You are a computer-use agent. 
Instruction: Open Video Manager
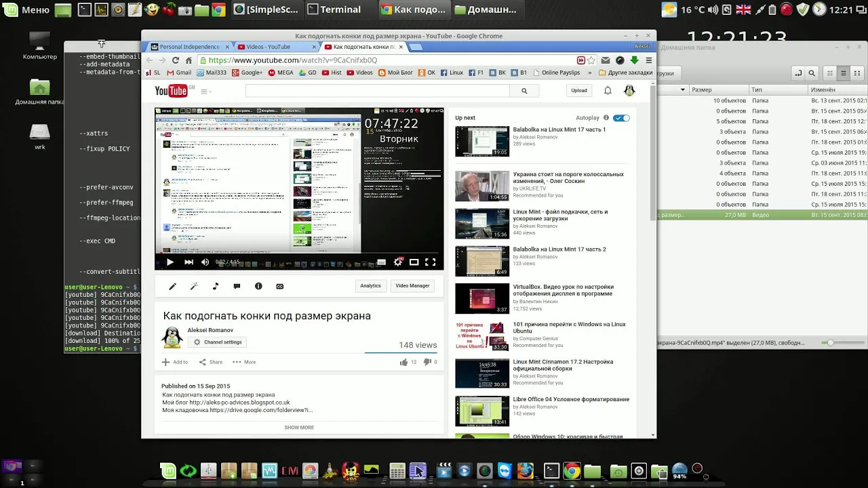point(412,286)
